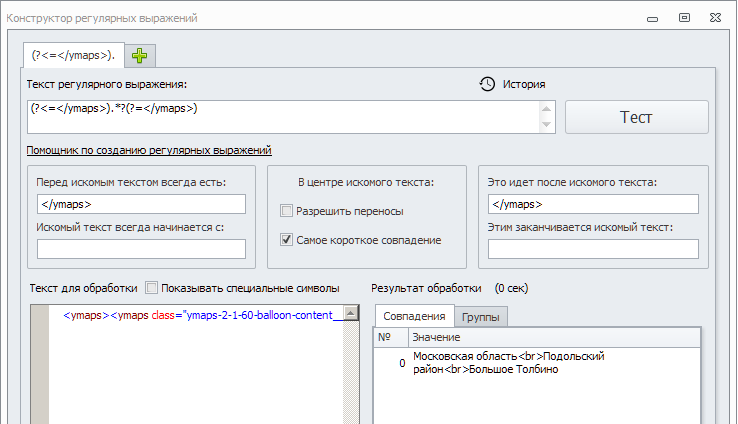Click the 'Перед искомым текстом' input field

pyautogui.click(x=140, y=204)
